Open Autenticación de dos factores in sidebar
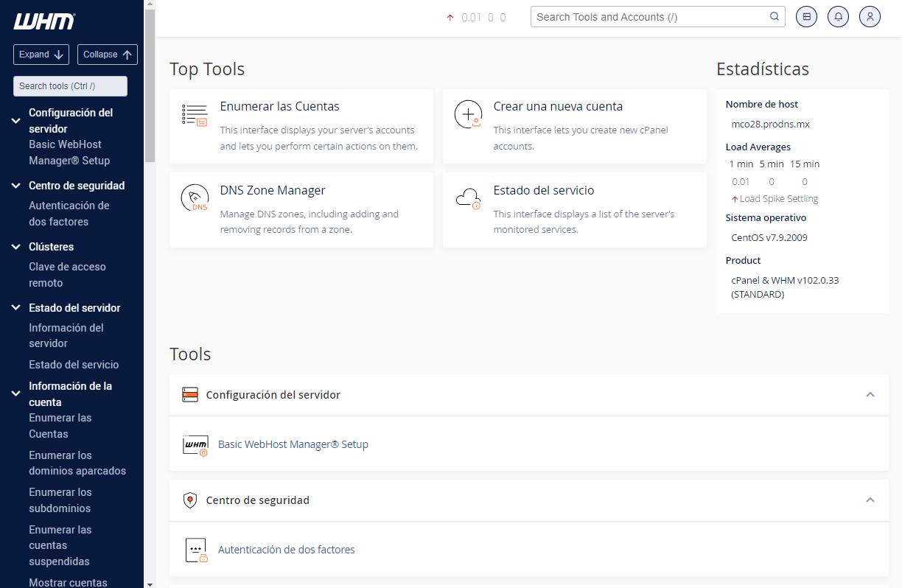 pyautogui.click(x=69, y=214)
